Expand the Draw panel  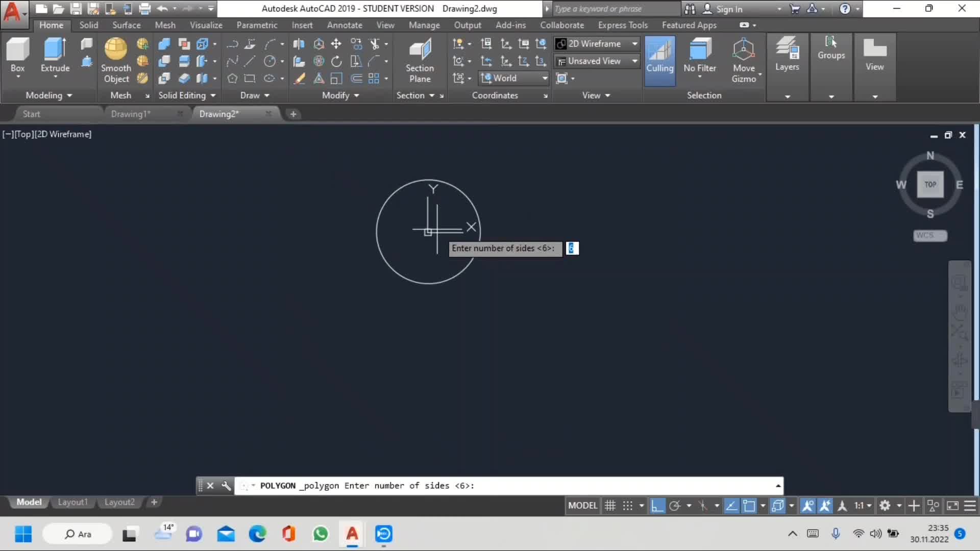(x=255, y=95)
